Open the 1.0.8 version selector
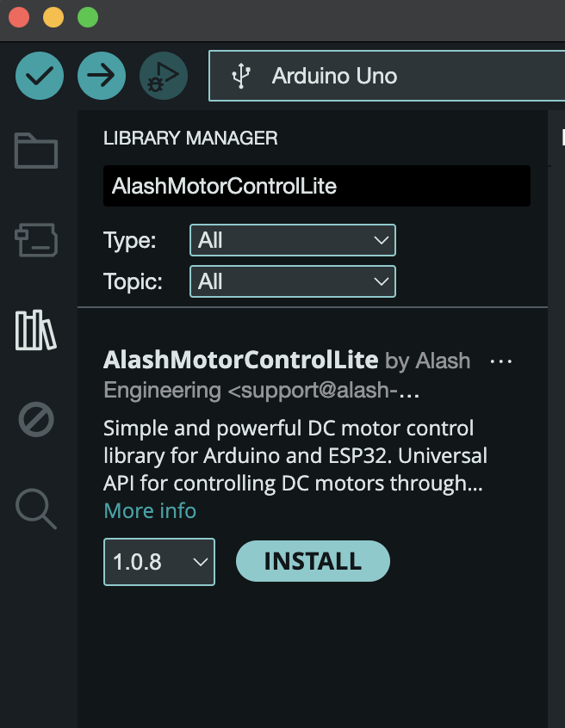Viewport: 565px width, 728px height. pyautogui.click(x=159, y=562)
